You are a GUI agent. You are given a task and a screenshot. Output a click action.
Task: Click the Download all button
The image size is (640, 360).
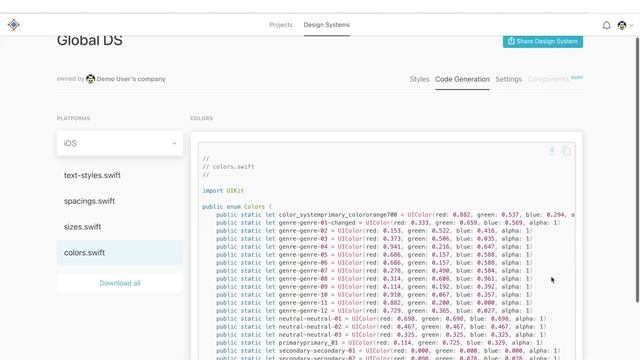pyautogui.click(x=120, y=283)
